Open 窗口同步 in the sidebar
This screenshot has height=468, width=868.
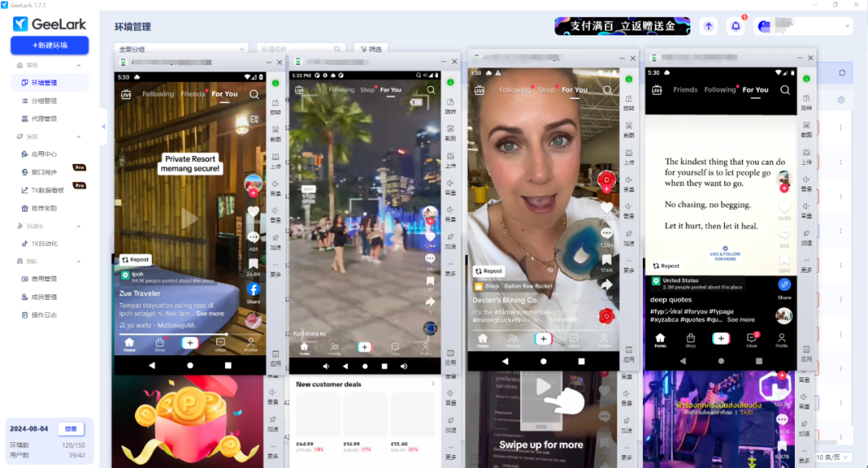[x=43, y=172]
